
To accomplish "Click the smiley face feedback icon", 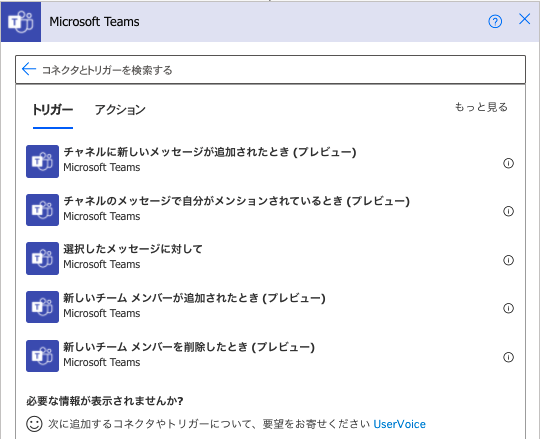I will pos(34,424).
